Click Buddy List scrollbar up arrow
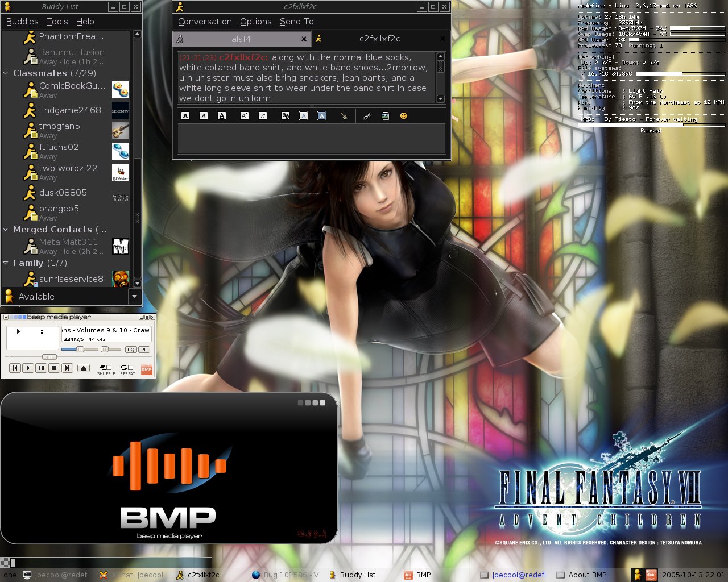The image size is (728, 582). tap(137, 34)
